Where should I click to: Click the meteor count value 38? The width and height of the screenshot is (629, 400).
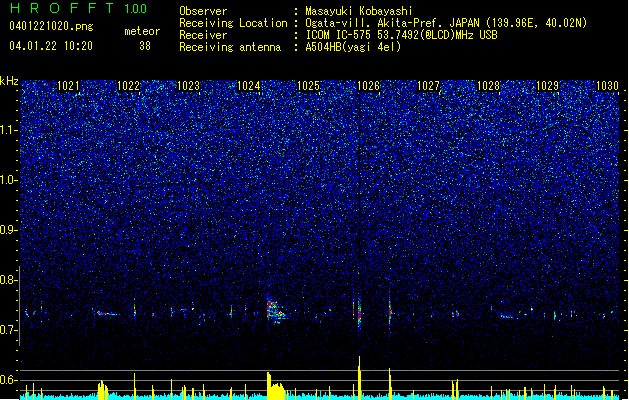pos(145,46)
